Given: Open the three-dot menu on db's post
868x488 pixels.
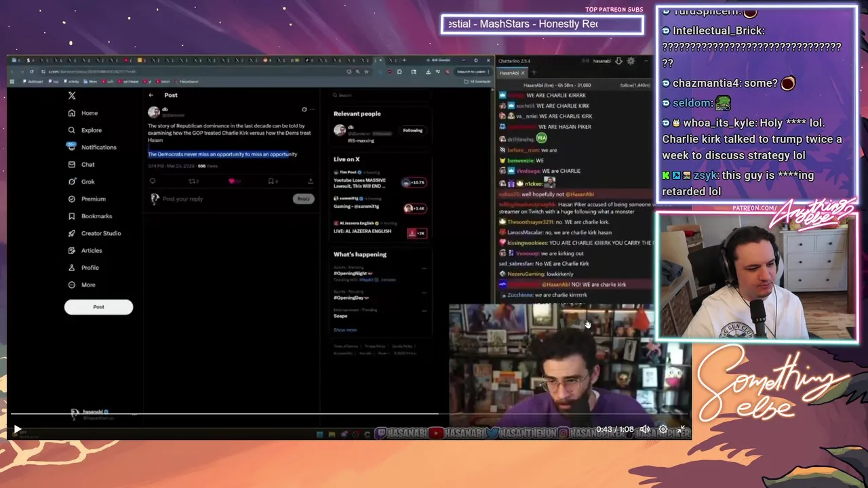Looking at the screenshot, I should [312, 110].
